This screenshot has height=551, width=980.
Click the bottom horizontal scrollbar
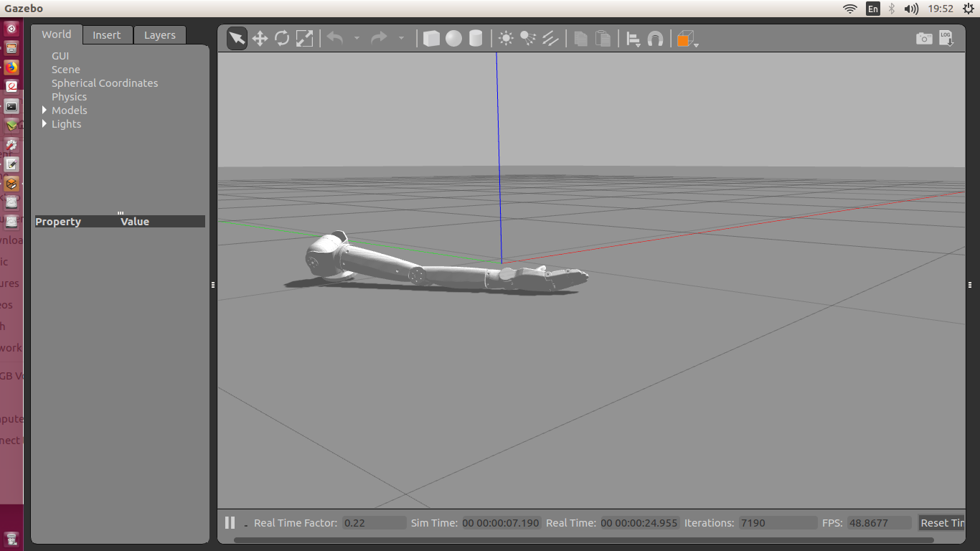(584, 540)
